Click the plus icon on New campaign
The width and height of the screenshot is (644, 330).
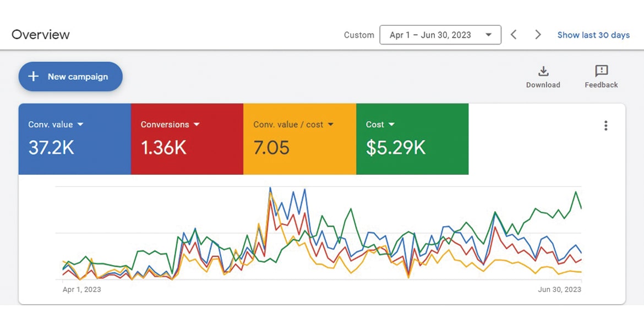[34, 76]
